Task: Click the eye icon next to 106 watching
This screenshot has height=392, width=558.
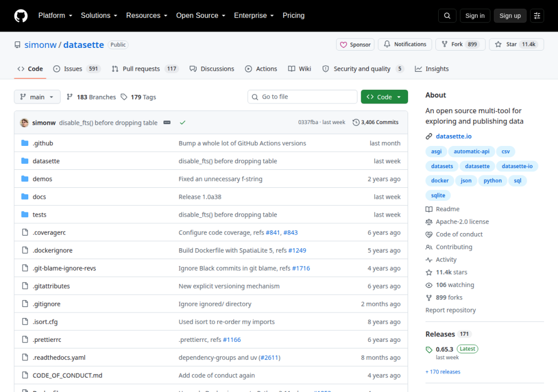Action: coord(429,285)
